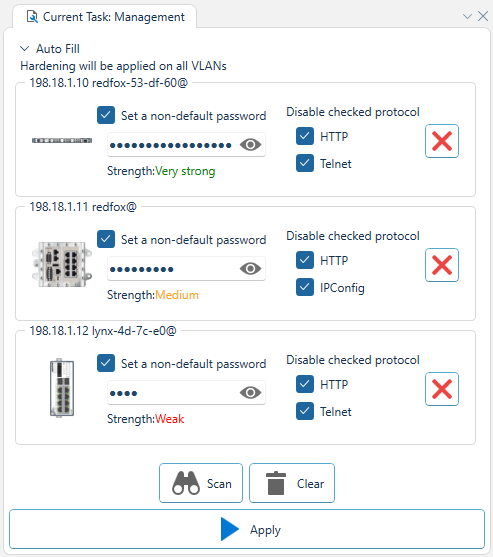Remove device 198.18.1.11 with red X

(441, 265)
